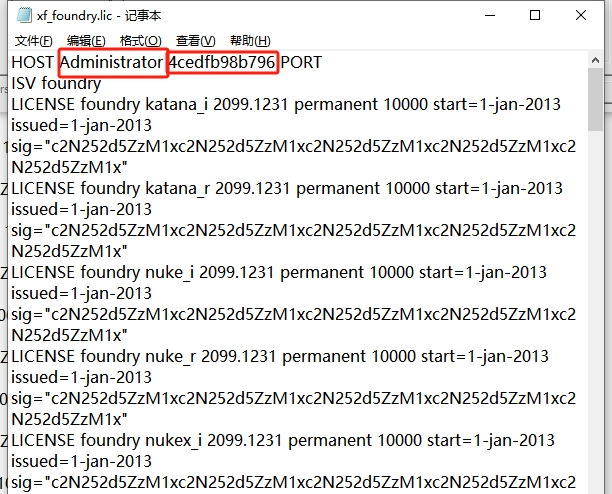Click issued=1-jan-2013 under nuke_r license
The height and width of the screenshot is (494, 612).
click(x=81, y=377)
